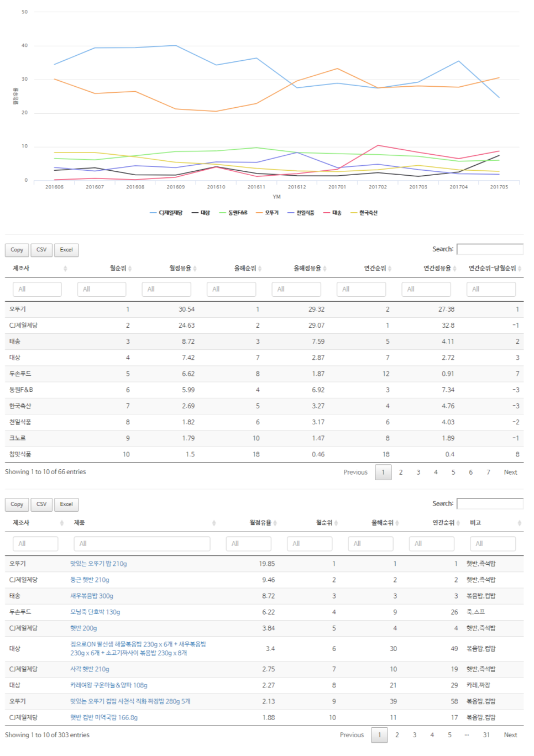This screenshot has width=534, height=756.
Task: Click sort arrows beside 제품 column header
Action: click(x=214, y=523)
